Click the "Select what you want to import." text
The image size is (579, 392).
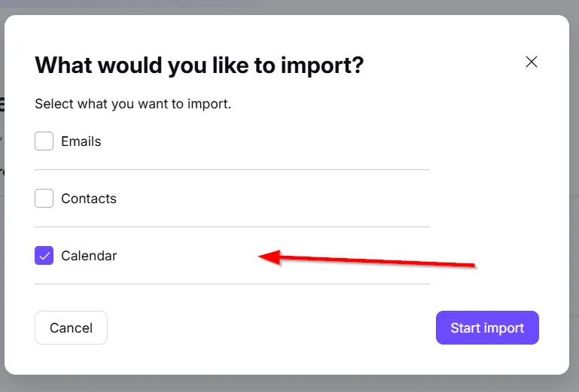tap(133, 104)
